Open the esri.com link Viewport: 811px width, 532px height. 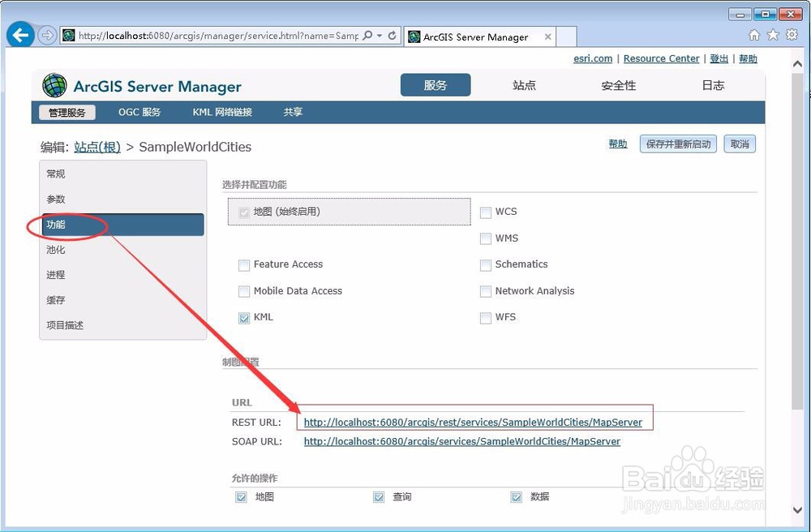click(593, 58)
